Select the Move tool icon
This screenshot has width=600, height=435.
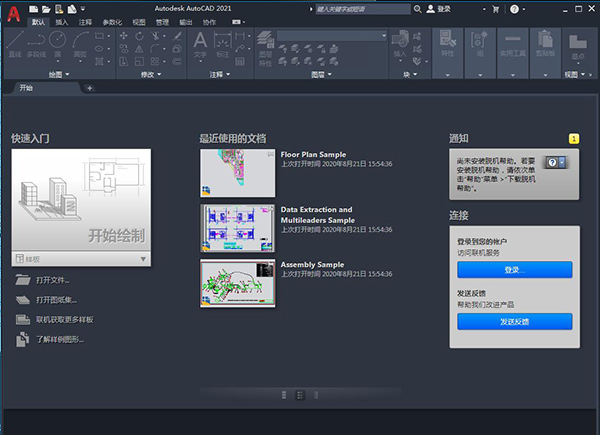124,36
